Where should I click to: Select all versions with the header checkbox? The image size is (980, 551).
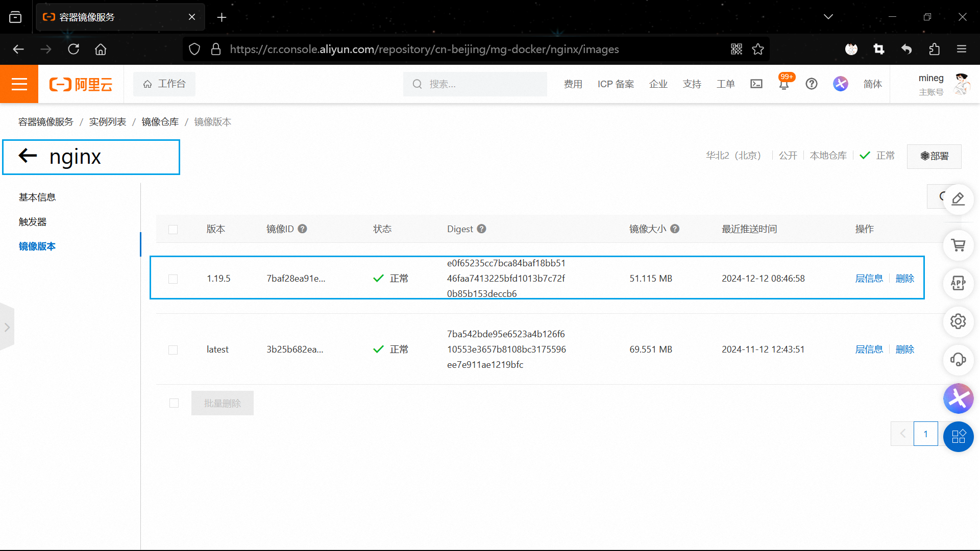(173, 230)
